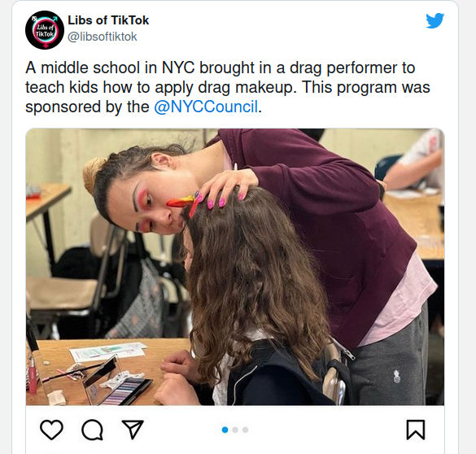Open the @NYCCouncil mention link
Viewport: 476px width, 454px height.
point(206,107)
